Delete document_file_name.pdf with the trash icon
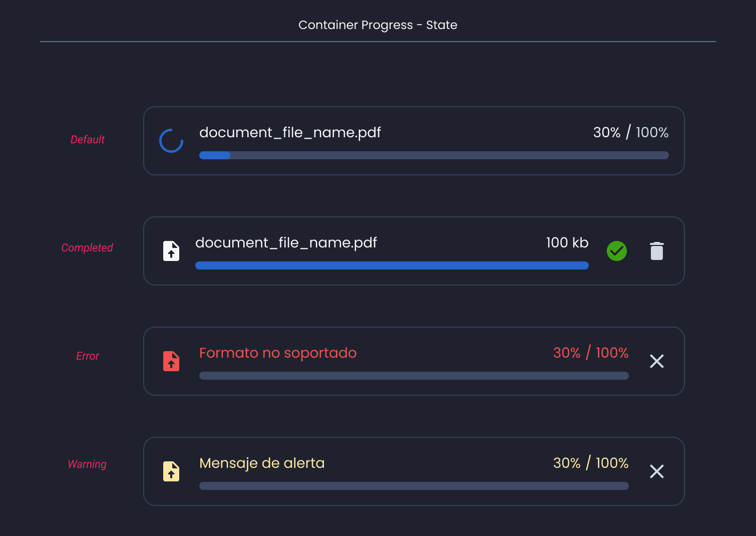Viewport: 756px width, 536px height. (x=656, y=250)
